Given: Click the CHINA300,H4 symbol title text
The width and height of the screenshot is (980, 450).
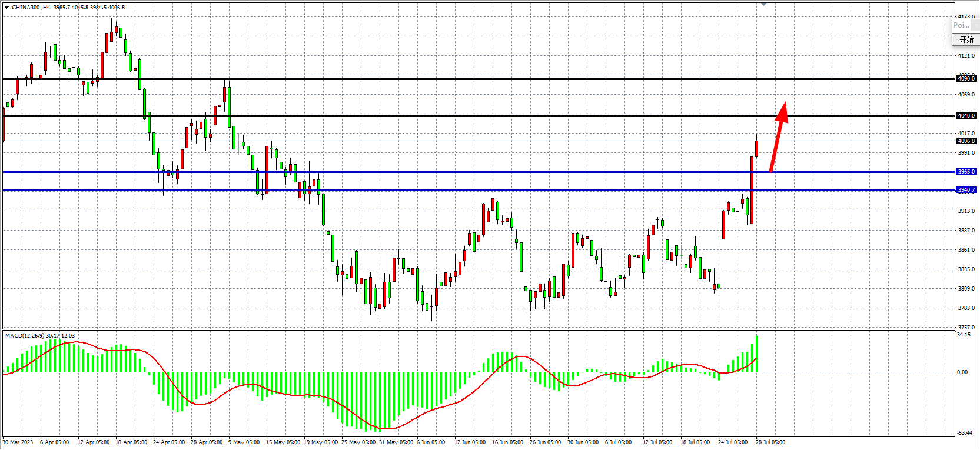Looking at the screenshot, I should point(31,8).
